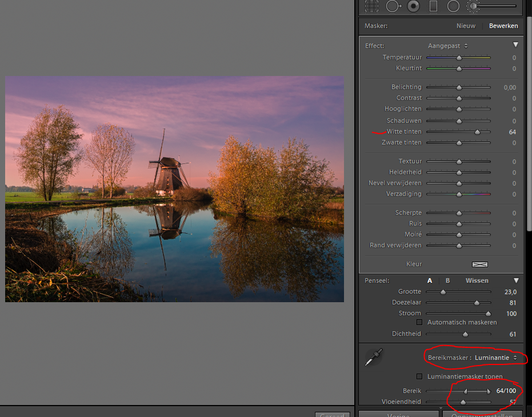This screenshot has height=417, width=532.
Task: Select Bewerken mask mode
Action: pyautogui.click(x=503, y=26)
